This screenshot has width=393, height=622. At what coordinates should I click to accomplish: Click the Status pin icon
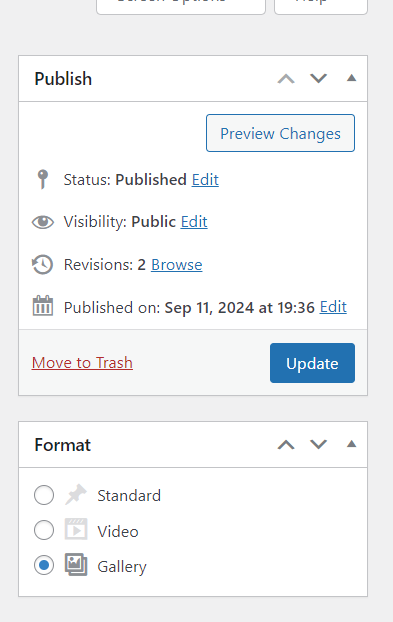42,179
